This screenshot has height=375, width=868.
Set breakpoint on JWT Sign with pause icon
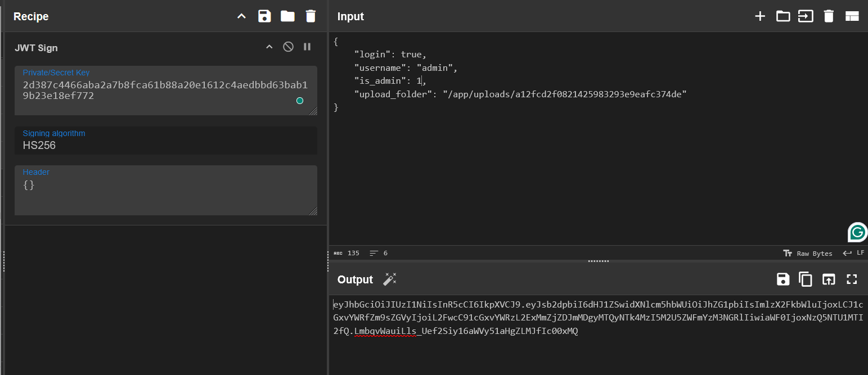[307, 47]
